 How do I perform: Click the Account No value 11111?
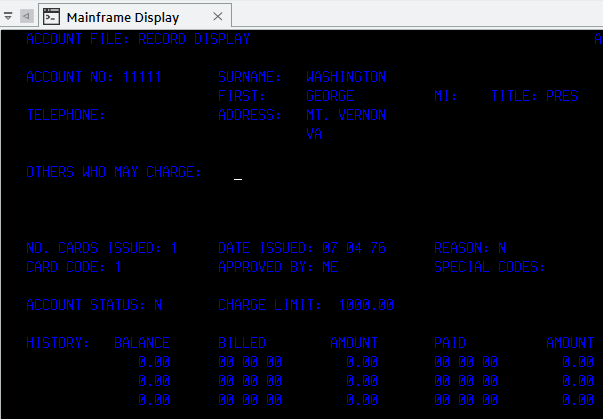click(x=142, y=77)
